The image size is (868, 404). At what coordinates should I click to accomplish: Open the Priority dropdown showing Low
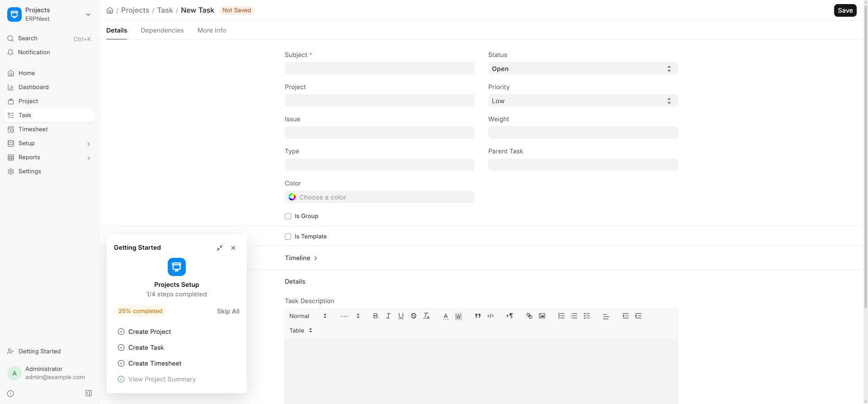click(x=583, y=101)
